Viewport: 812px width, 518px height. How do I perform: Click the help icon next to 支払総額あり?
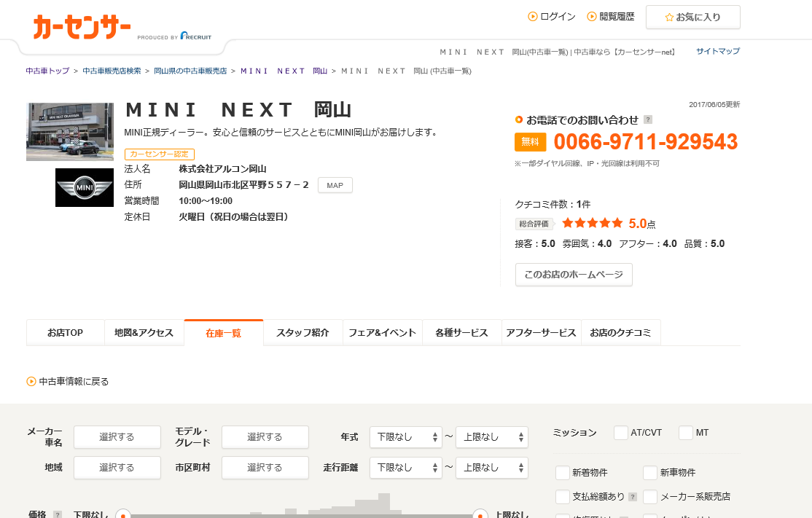point(632,497)
